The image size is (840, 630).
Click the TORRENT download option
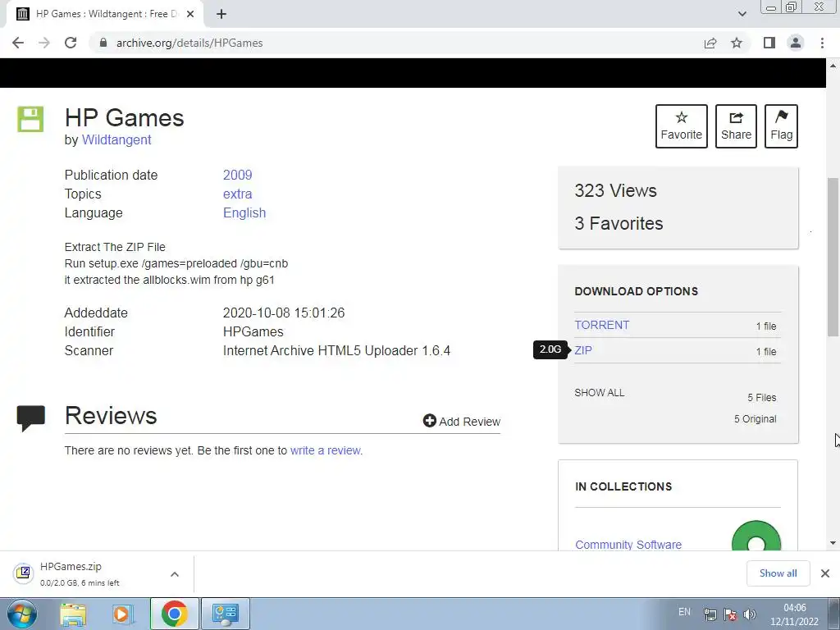click(x=601, y=325)
